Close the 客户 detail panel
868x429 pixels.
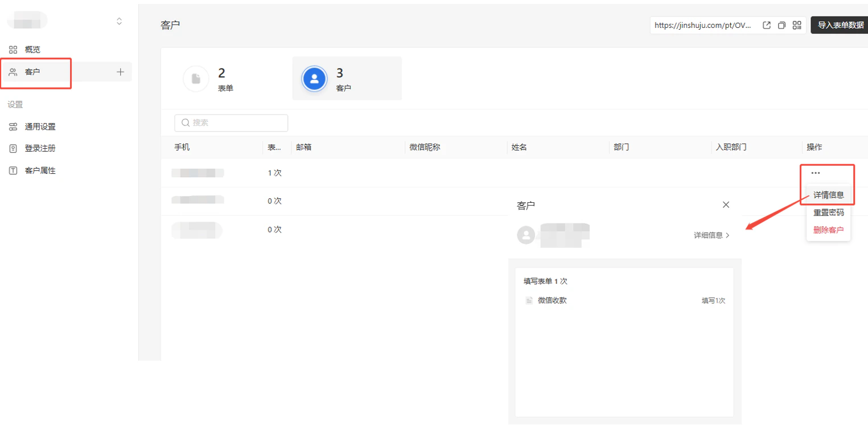726,205
